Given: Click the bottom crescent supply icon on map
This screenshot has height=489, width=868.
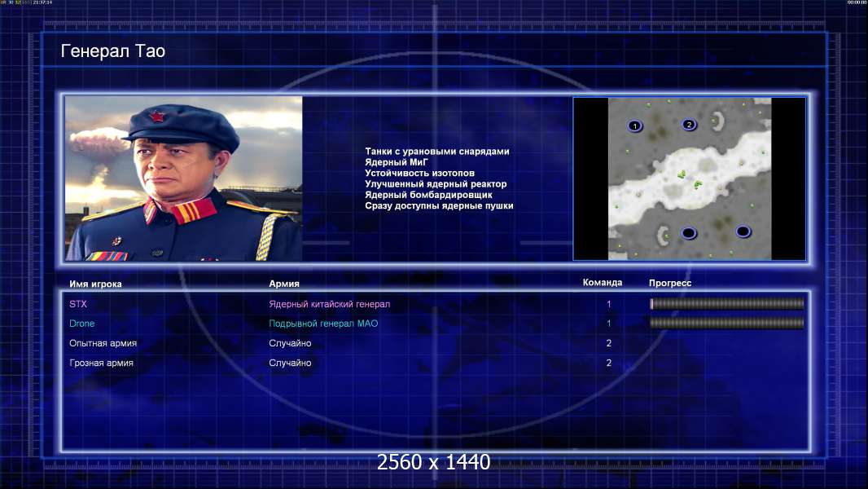Looking at the screenshot, I should click(663, 236).
